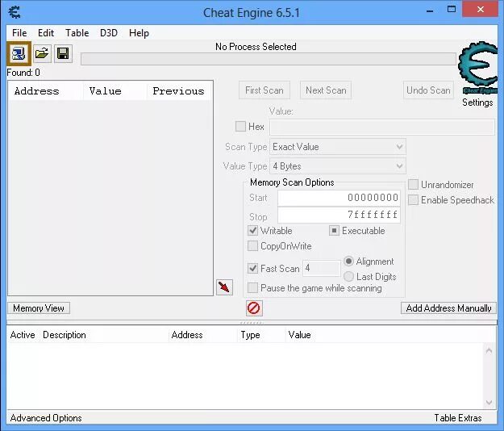Click the Next Scan button
This screenshot has height=431, width=504.
[326, 90]
